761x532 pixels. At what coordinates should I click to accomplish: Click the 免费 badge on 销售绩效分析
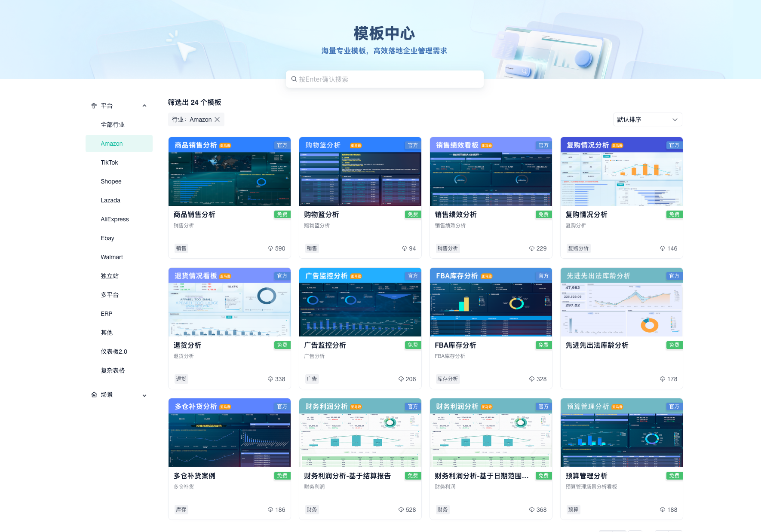click(543, 214)
